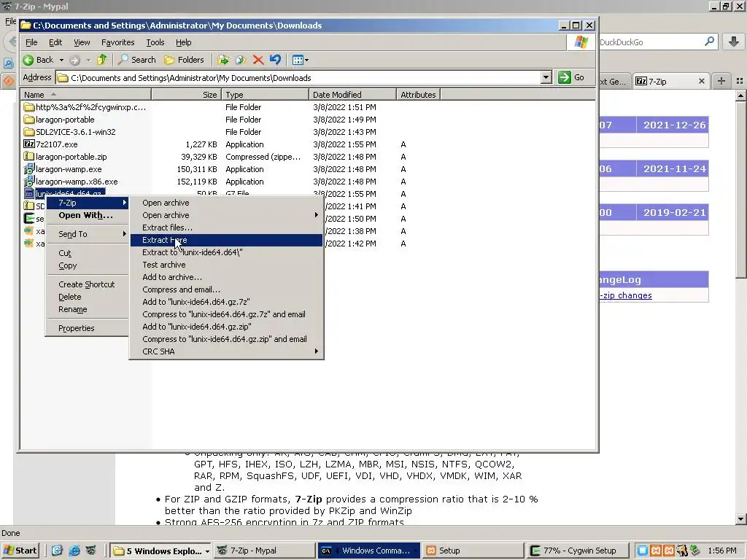The height and width of the screenshot is (560, 747).
Task: Choose Open With... in context menu
Action: 88,215
